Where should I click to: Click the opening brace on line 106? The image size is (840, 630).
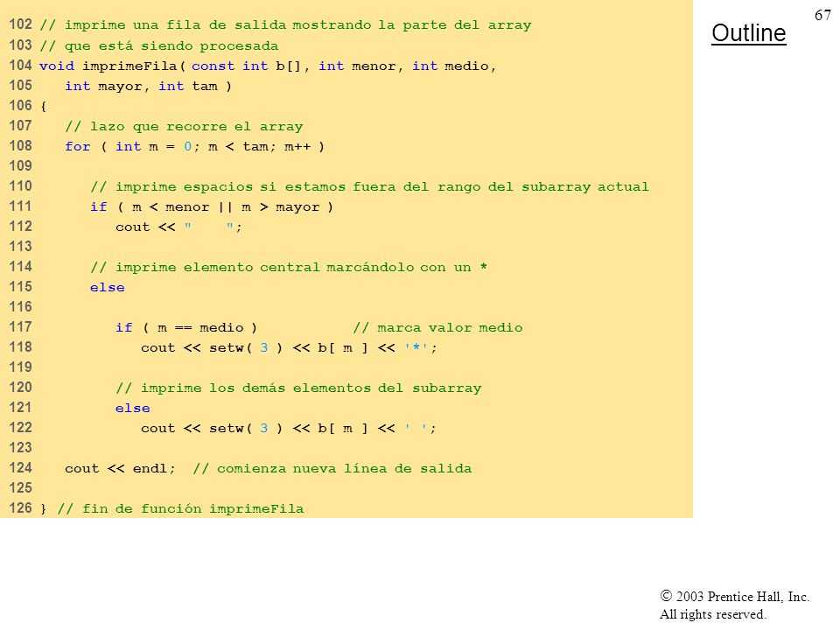point(44,106)
